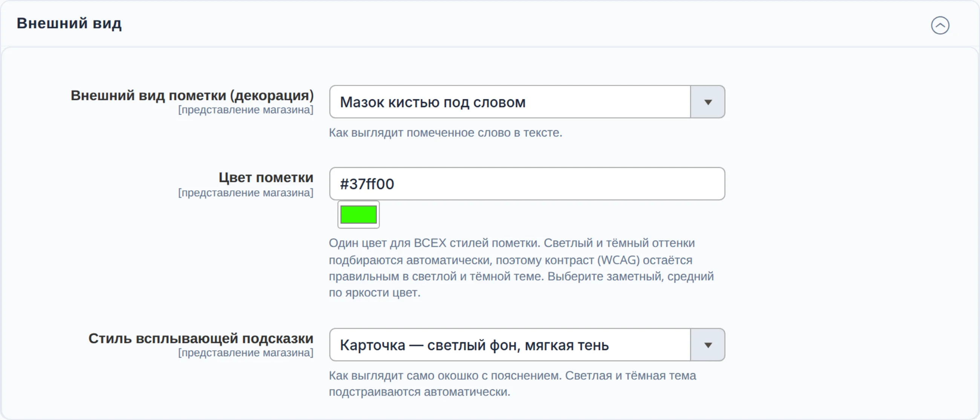
Task: Click the help text starting Один цвет для ВСЕХ
Action: tap(521, 268)
